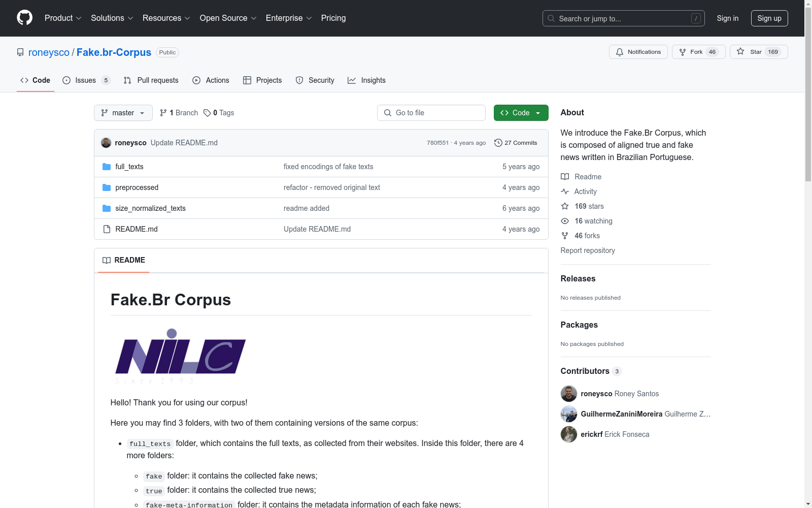The width and height of the screenshot is (812, 508).
Task: Focus the 'Search or jump to' field
Action: (x=624, y=18)
